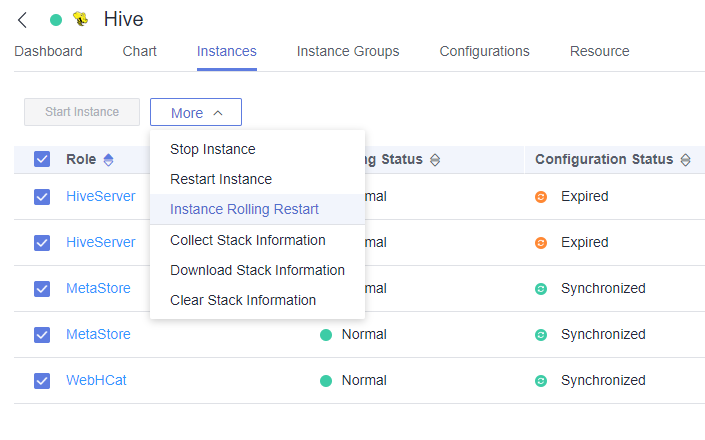Sort by Role using the sort icon
This screenshot has height=440, width=705.
(x=108, y=160)
